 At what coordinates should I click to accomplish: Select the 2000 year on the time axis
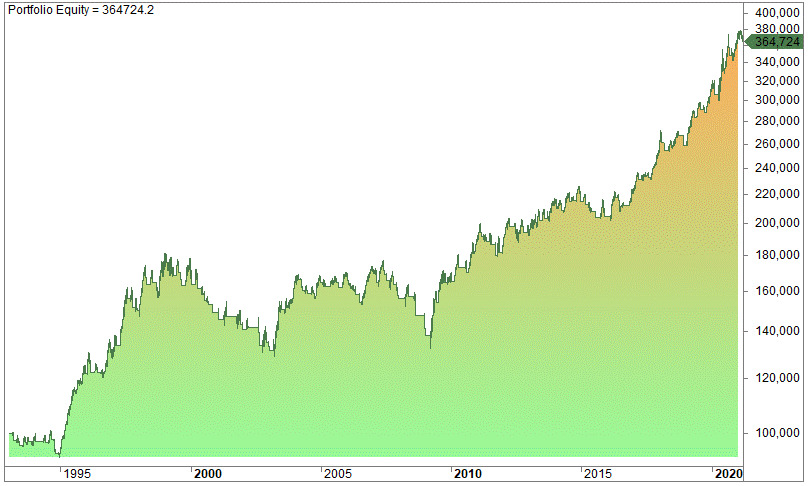click(x=208, y=474)
